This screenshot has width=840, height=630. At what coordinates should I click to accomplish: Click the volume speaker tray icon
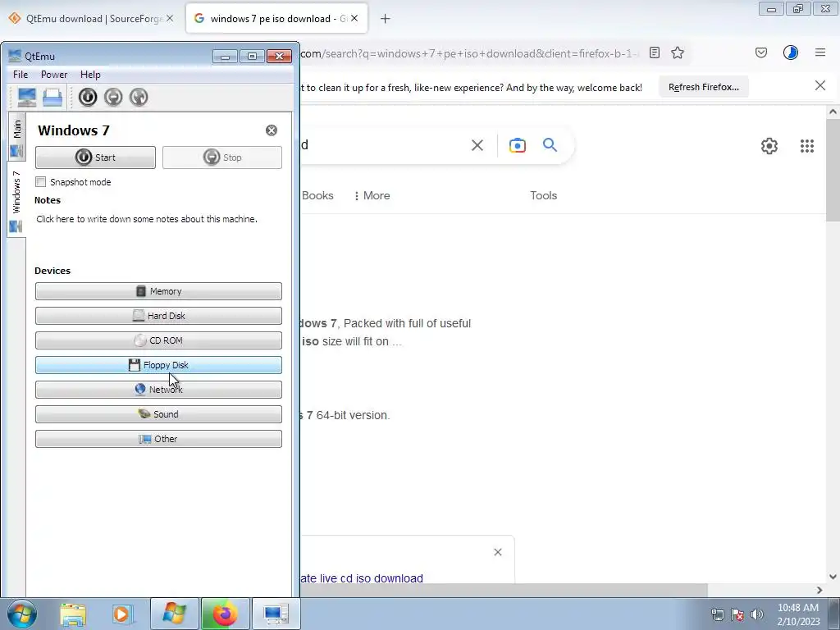tap(757, 614)
